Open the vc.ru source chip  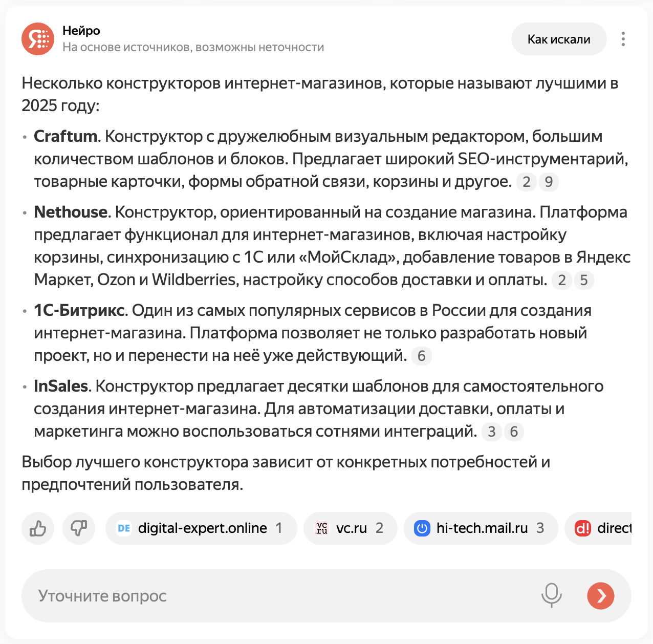pyautogui.click(x=351, y=528)
